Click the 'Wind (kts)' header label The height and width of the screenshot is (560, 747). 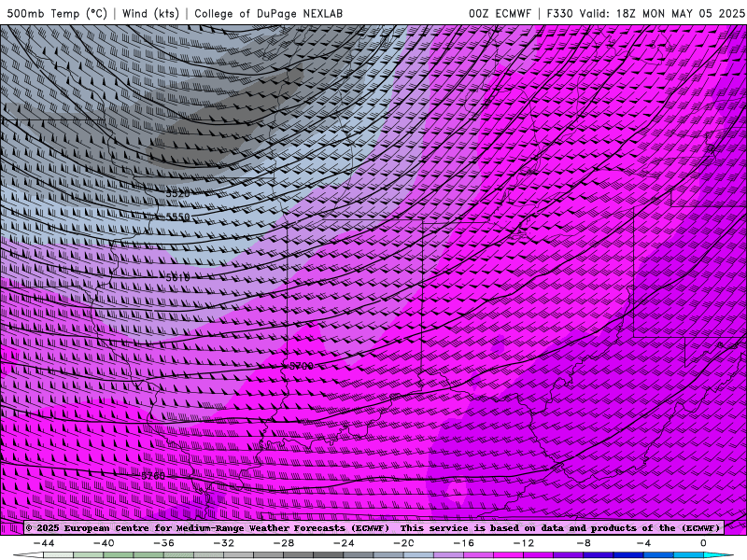[150, 13]
